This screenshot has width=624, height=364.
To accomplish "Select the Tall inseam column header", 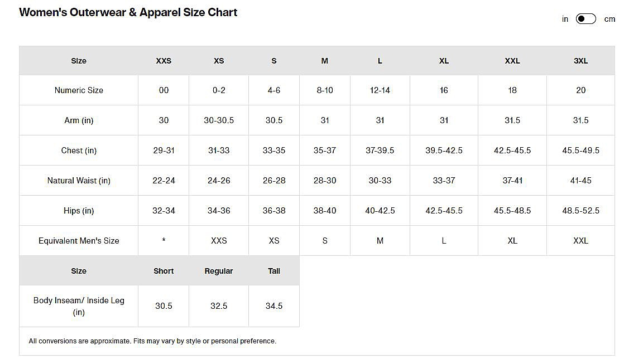I will tap(274, 271).
